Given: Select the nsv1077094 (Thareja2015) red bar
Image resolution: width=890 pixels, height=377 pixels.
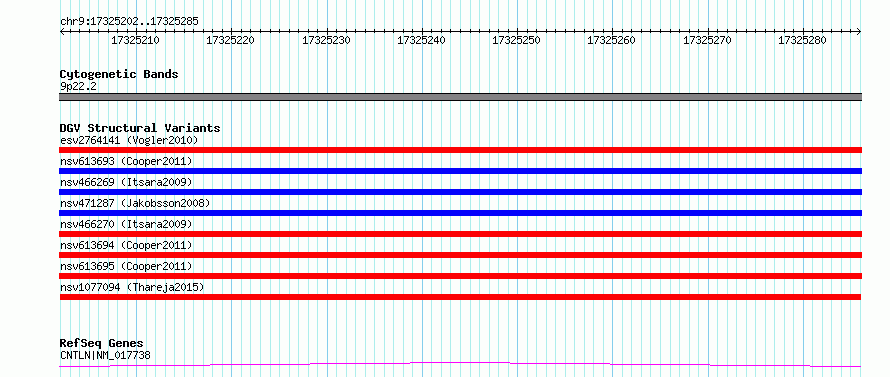Looking at the screenshot, I should coord(460,297).
